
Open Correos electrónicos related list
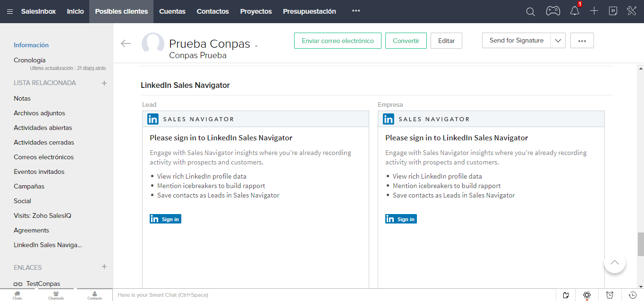pyautogui.click(x=44, y=157)
